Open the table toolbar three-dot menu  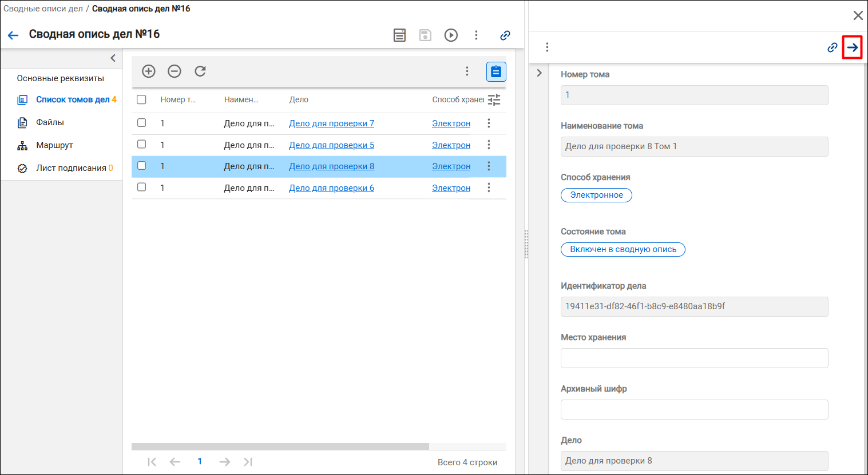467,71
